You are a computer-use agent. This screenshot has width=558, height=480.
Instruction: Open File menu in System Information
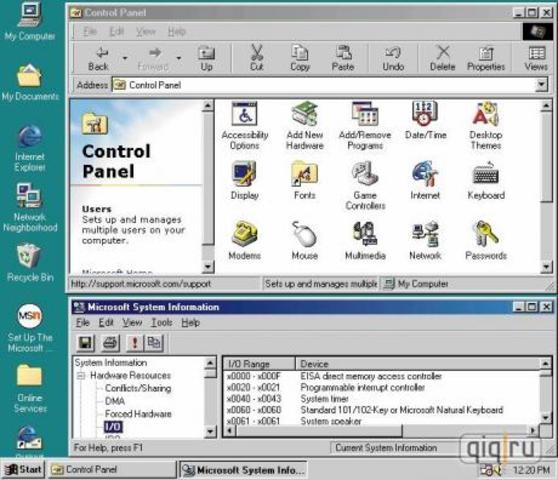[x=83, y=322]
